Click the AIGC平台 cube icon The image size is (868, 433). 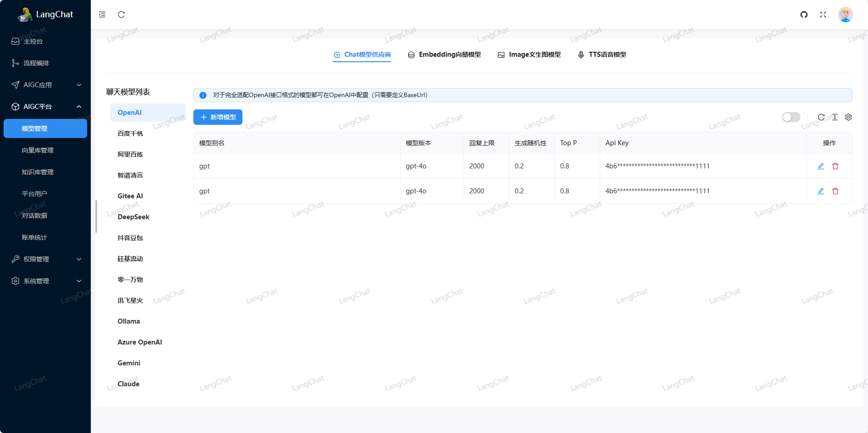(15, 107)
